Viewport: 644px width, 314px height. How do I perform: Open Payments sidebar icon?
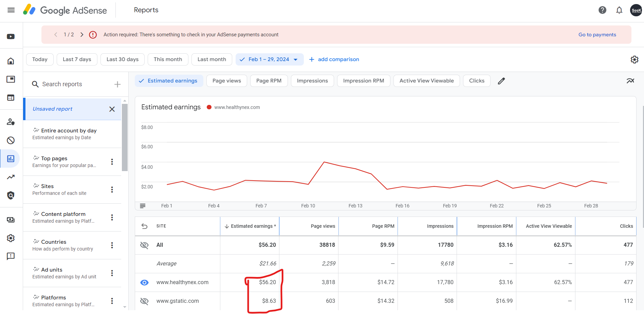11,220
